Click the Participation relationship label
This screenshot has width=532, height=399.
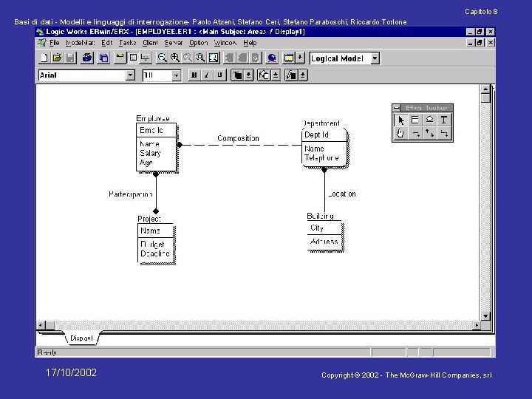tap(131, 194)
